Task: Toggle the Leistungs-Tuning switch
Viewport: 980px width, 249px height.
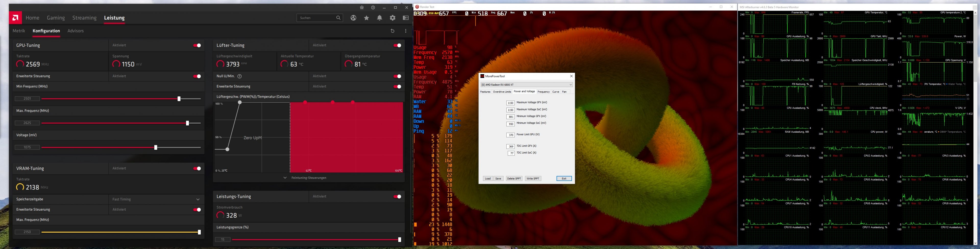Action: coord(397,197)
